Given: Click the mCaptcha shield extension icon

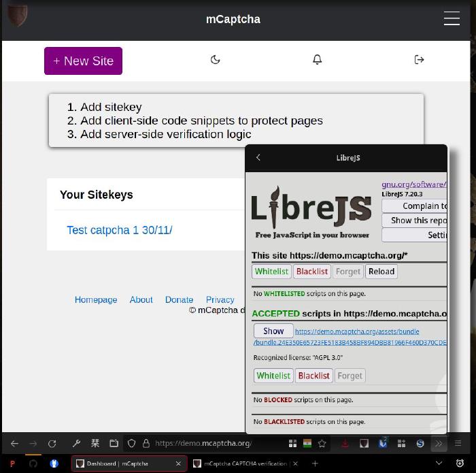Looking at the screenshot, I should coord(364,444).
